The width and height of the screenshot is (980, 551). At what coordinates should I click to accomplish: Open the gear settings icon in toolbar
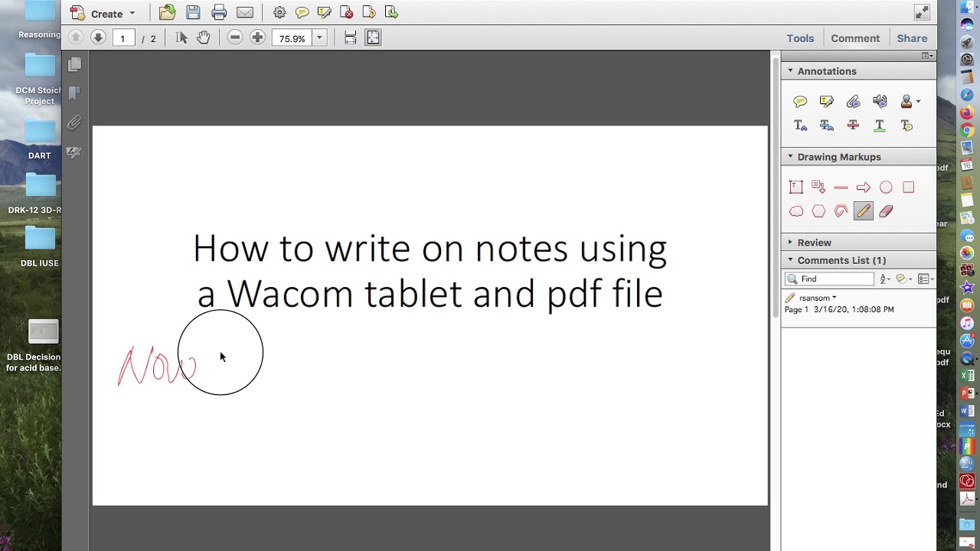[279, 12]
